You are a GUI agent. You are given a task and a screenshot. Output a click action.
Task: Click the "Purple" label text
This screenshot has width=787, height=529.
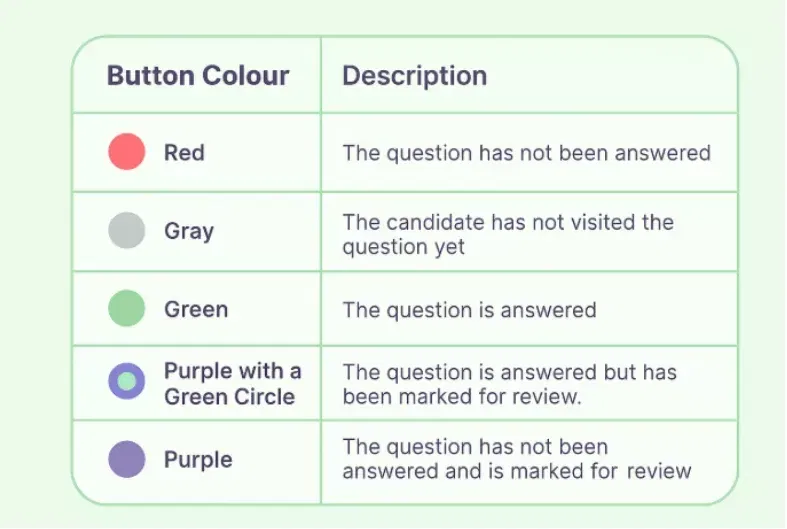[x=198, y=460]
